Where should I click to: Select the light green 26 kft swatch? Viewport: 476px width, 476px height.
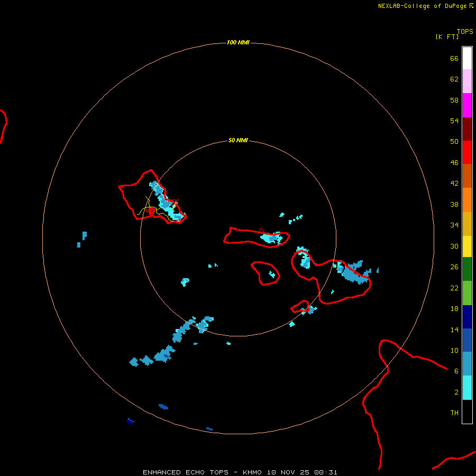click(467, 293)
